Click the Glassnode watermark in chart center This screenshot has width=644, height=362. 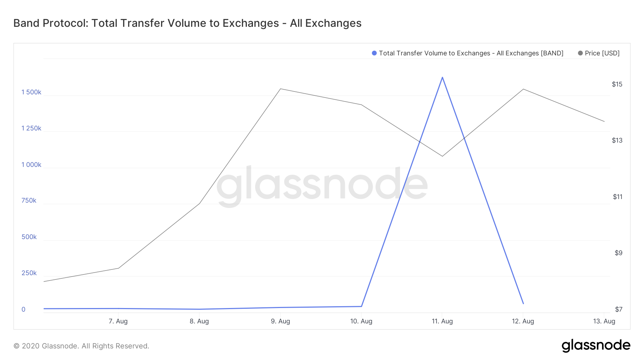pyautogui.click(x=322, y=185)
